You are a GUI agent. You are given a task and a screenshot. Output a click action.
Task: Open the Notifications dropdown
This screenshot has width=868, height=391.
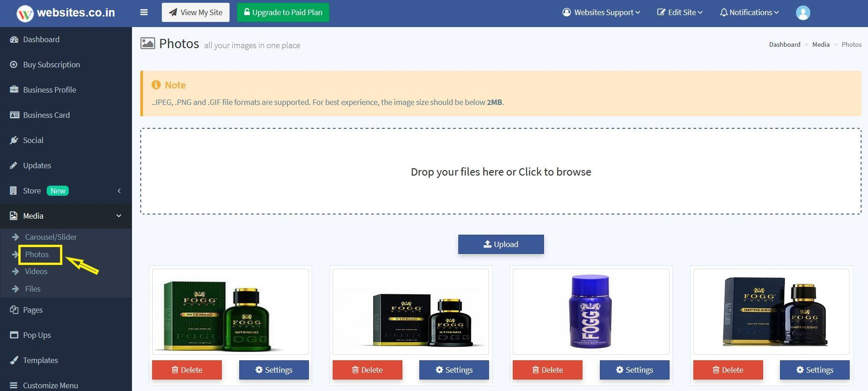point(749,12)
